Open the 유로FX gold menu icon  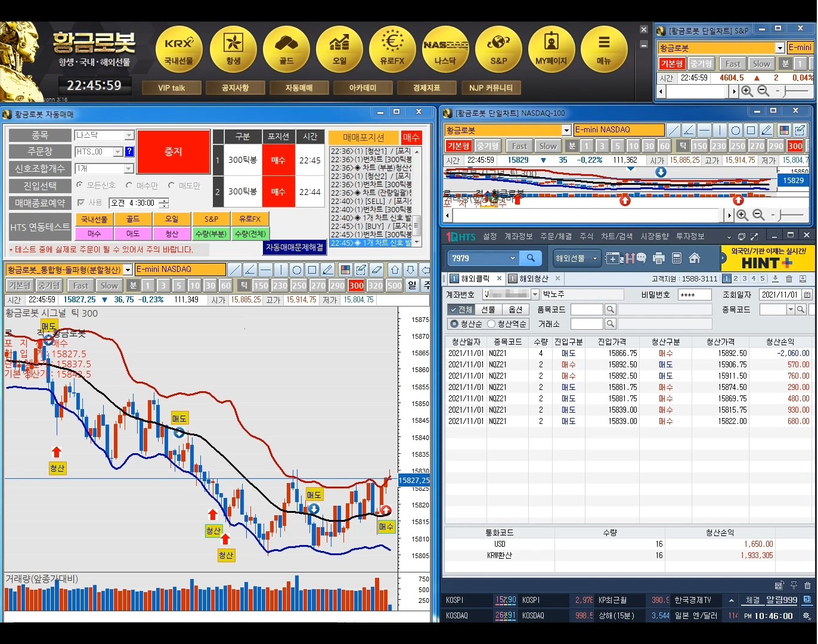pos(392,49)
